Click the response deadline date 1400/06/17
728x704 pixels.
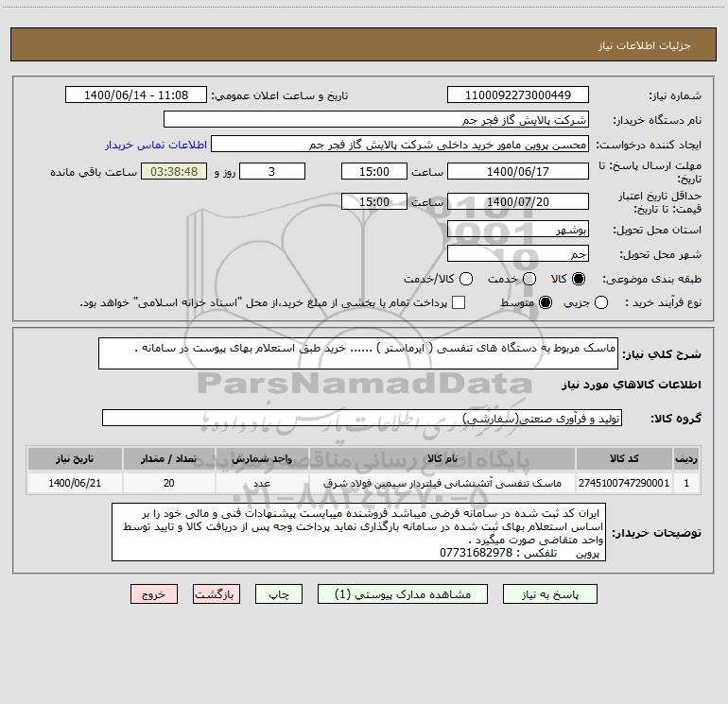coord(518,171)
